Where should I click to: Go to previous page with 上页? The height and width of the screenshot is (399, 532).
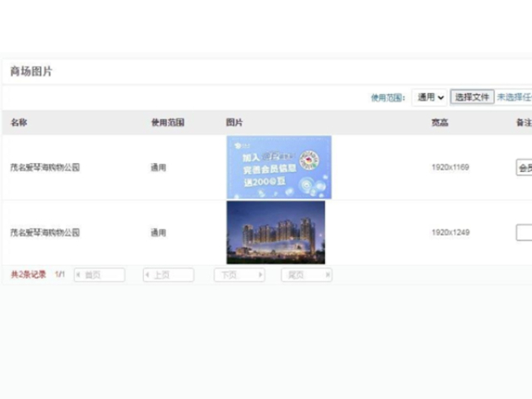pyautogui.click(x=169, y=275)
